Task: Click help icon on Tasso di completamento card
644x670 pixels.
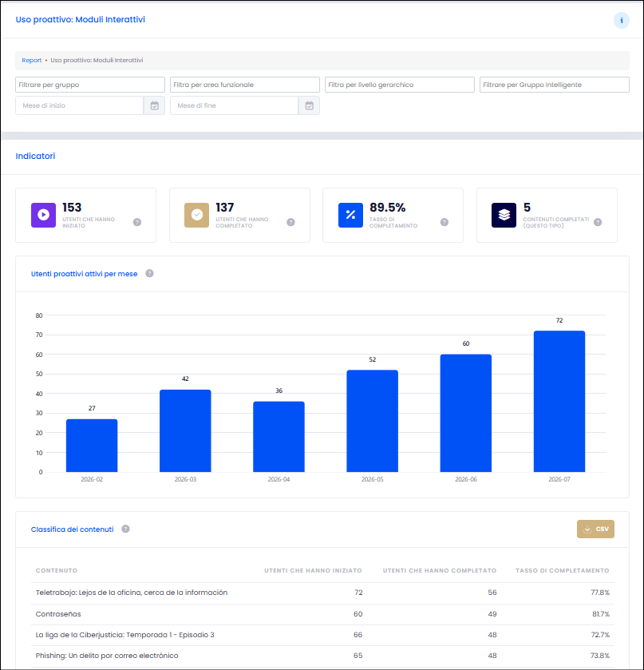Action: 444,222
